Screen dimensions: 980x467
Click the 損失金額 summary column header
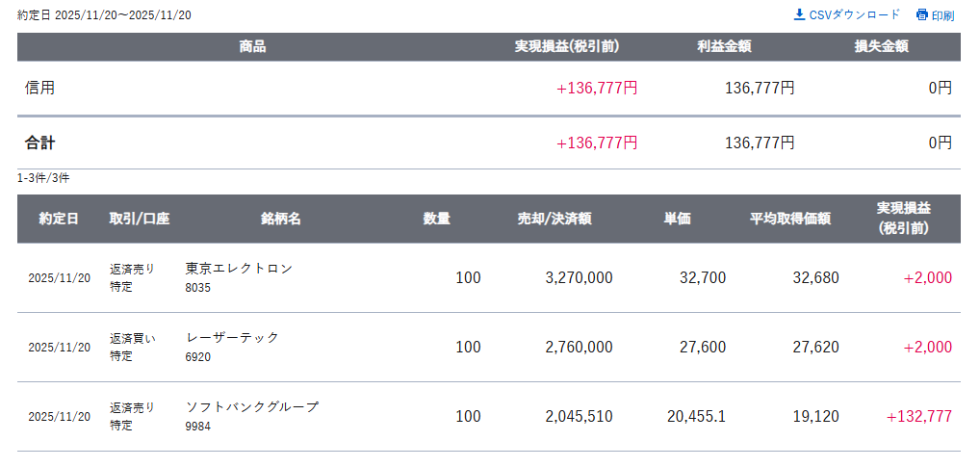tap(882, 46)
